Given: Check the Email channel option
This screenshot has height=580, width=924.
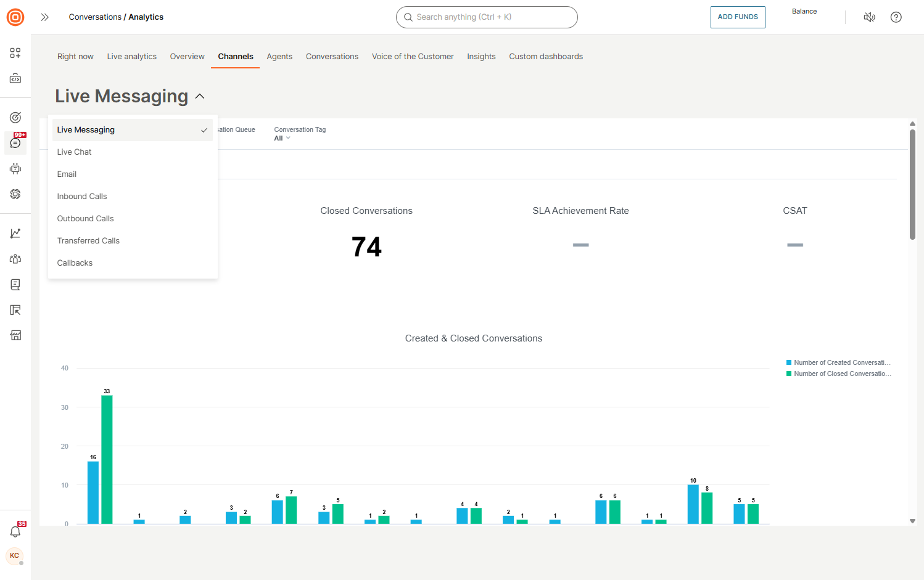Looking at the screenshot, I should coord(67,174).
